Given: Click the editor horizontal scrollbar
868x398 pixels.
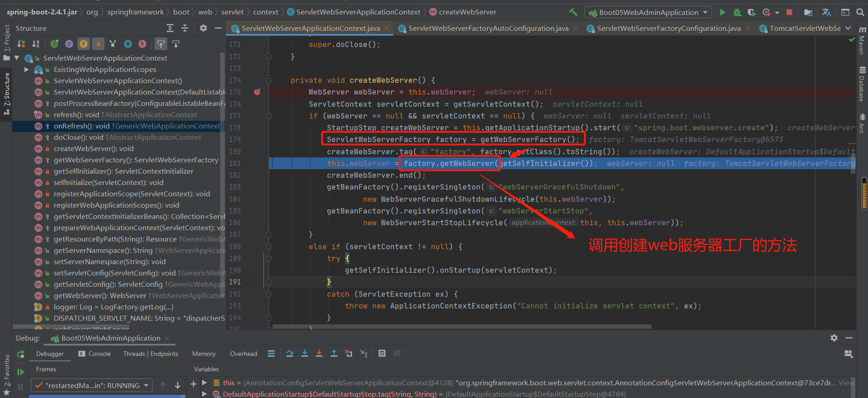Looking at the screenshot, I should 462,327.
